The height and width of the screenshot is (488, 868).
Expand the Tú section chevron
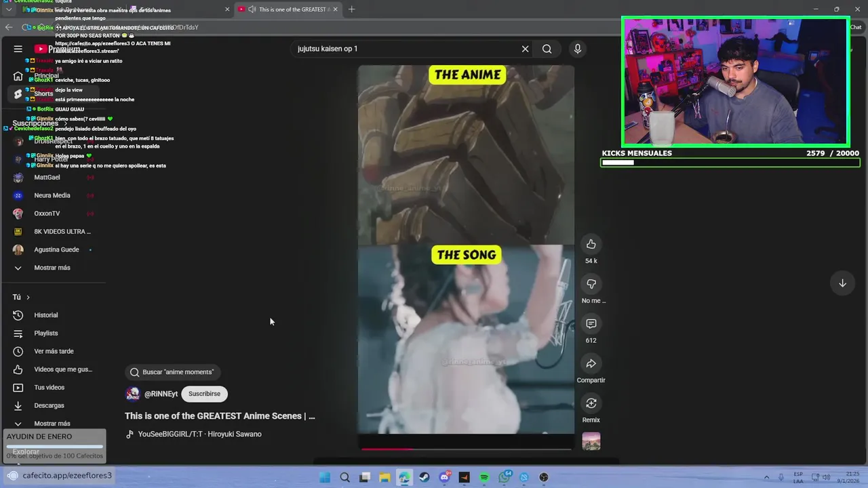28,297
